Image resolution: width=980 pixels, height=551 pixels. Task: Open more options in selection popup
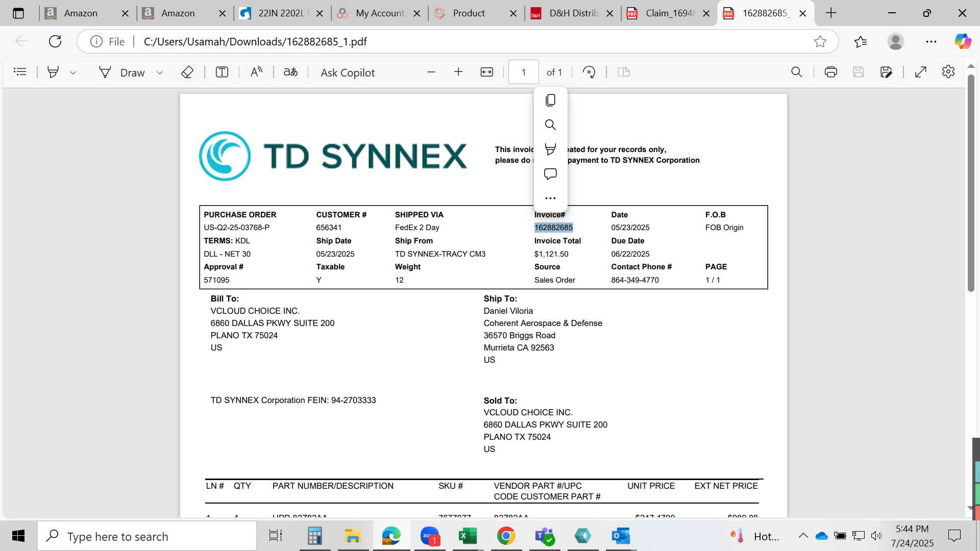click(x=550, y=198)
